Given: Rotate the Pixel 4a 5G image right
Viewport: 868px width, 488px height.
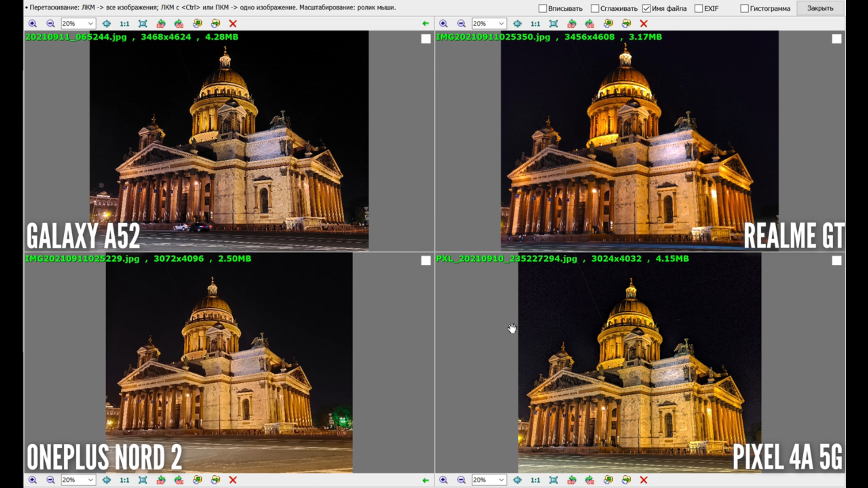Looking at the screenshot, I should pyautogui.click(x=590, y=480).
